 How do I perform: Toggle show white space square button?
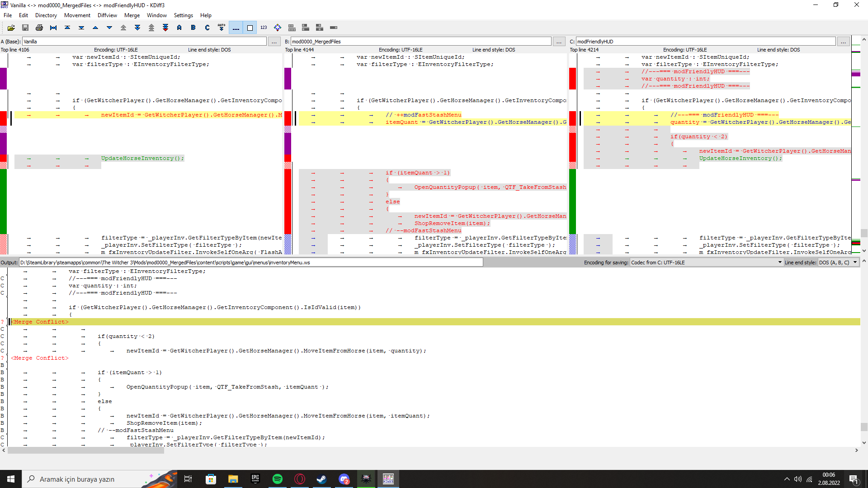coord(250,28)
